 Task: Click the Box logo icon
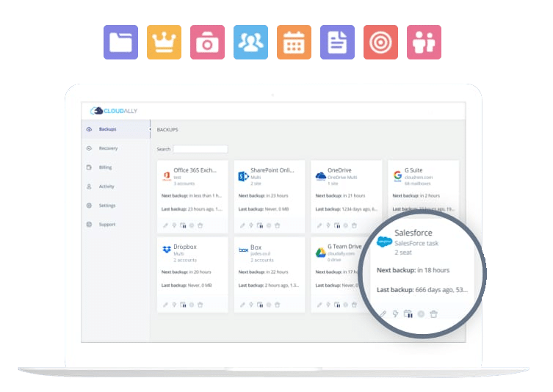(243, 250)
